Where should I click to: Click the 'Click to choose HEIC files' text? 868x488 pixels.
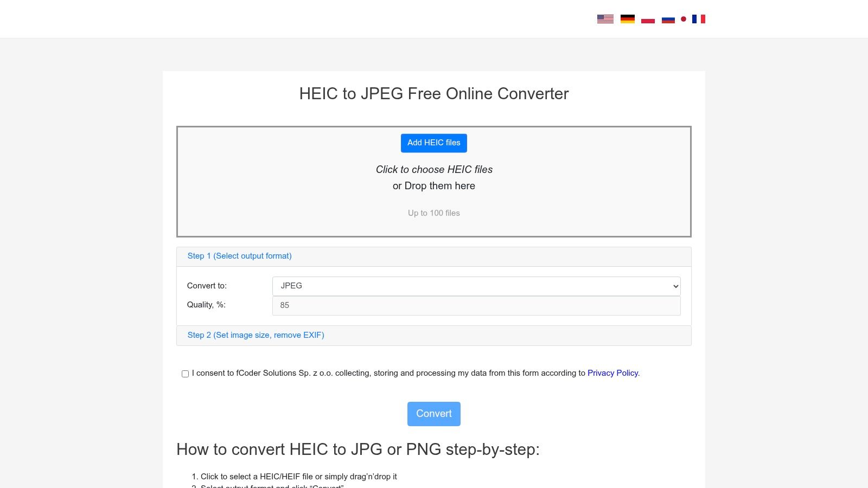[x=434, y=170]
